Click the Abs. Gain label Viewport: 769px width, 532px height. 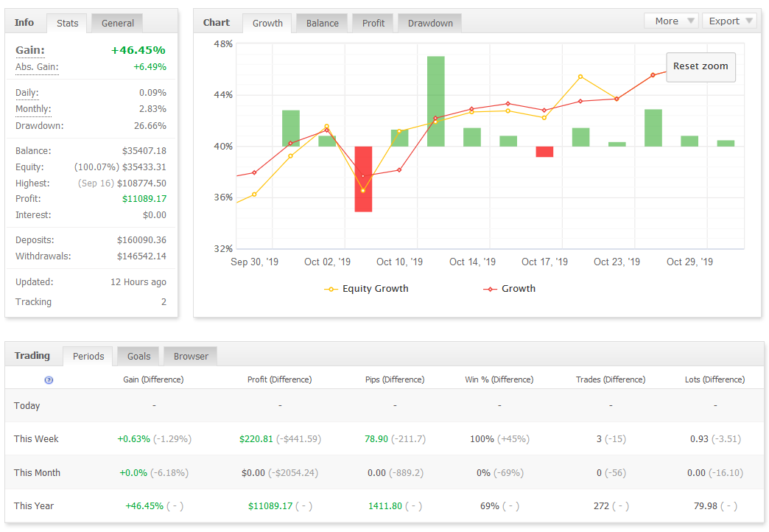[x=37, y=67]
